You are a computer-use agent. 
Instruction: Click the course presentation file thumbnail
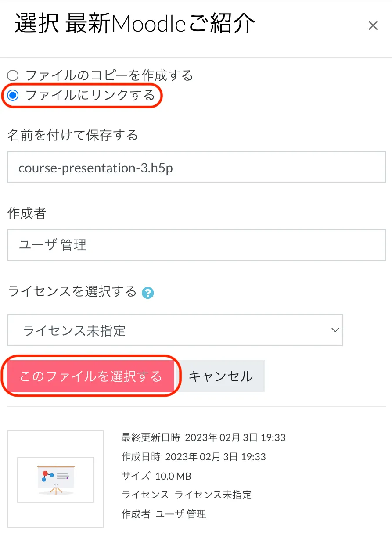tap(55, 479)
